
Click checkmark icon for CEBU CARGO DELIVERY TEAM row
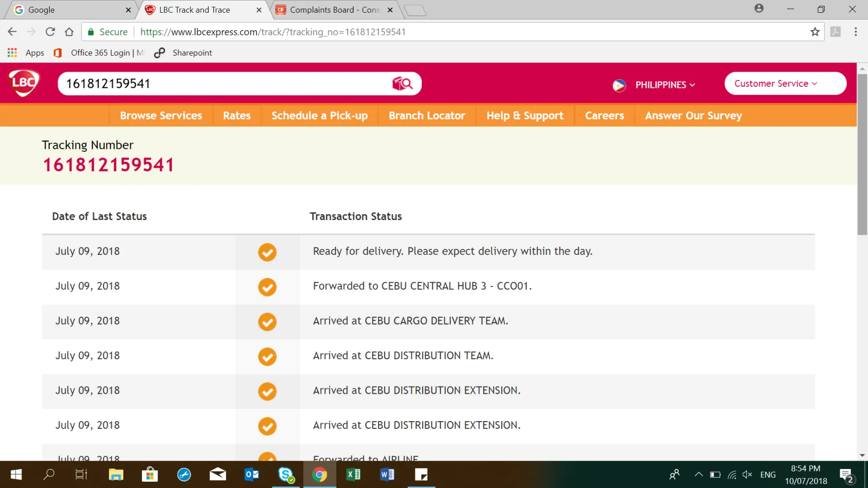[x=267, y=322]
